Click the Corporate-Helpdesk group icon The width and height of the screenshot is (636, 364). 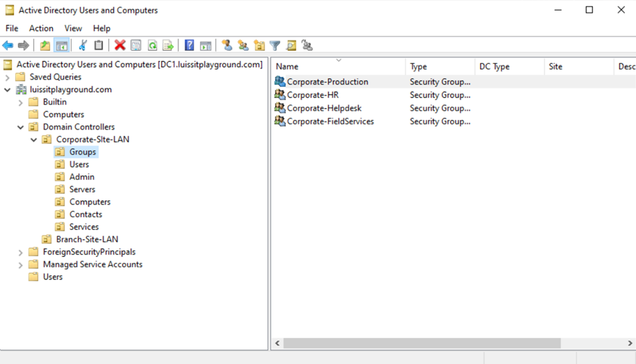(280, 108)
